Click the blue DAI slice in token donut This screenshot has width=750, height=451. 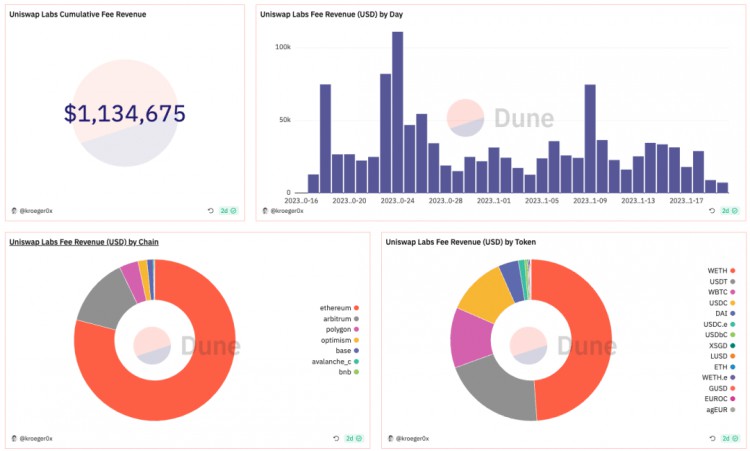coord(512,281)
